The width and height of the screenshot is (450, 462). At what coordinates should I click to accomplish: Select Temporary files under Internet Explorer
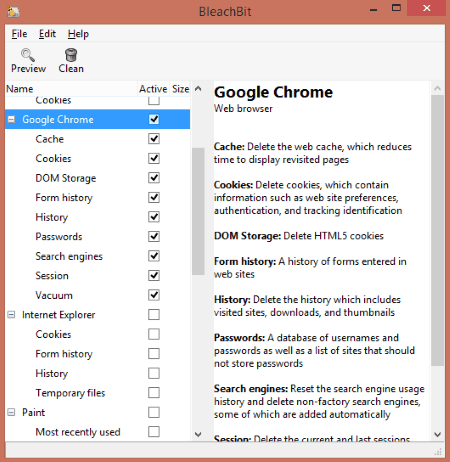click(x=70, y=393)
